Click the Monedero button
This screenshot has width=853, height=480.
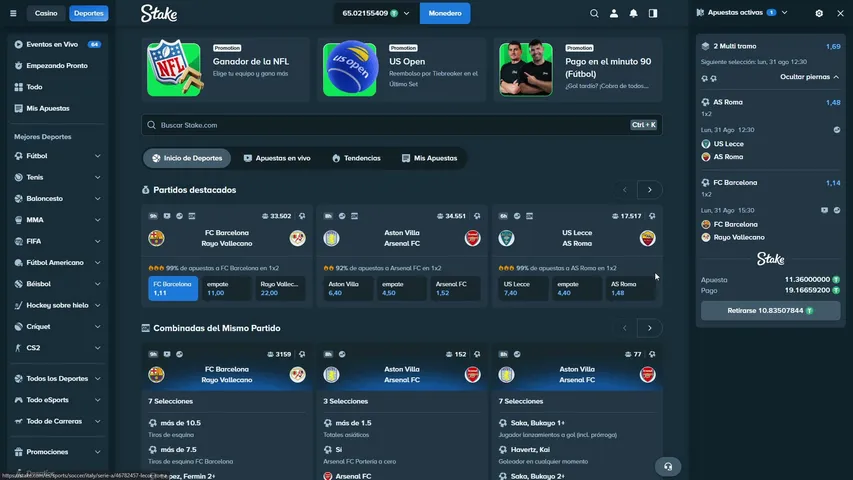click(445, 13)
